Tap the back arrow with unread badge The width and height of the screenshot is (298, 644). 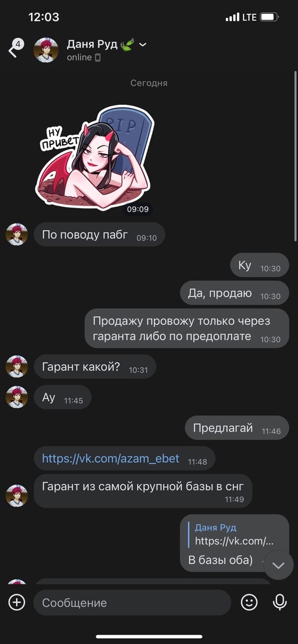pyautogui.click(x=16, y=48)
